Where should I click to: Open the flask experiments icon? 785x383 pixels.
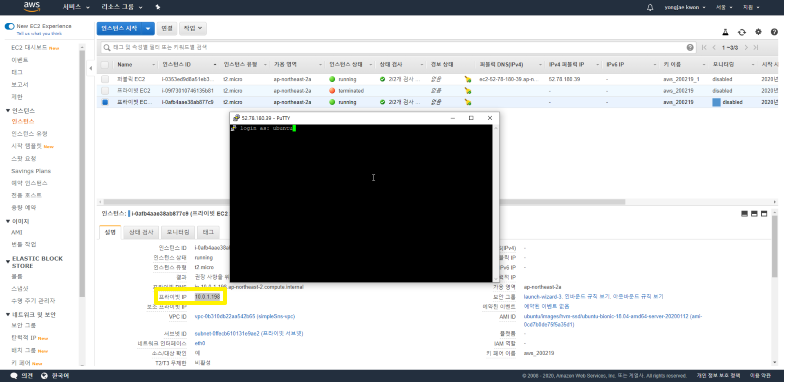tap(725, 32)
